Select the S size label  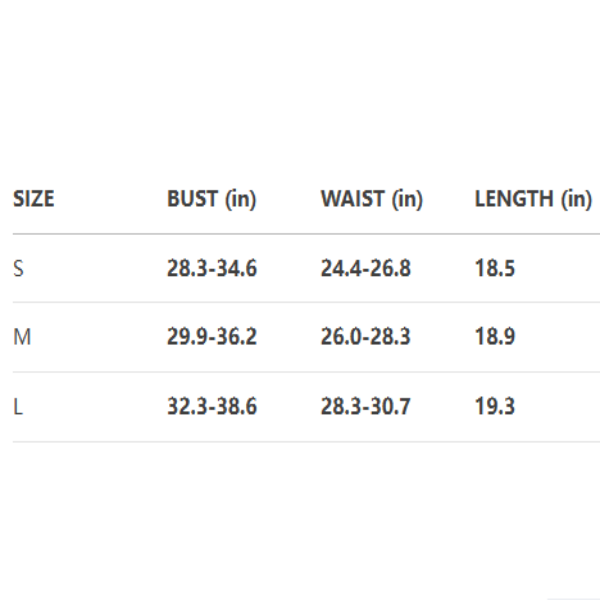click(x=18, y=268)
